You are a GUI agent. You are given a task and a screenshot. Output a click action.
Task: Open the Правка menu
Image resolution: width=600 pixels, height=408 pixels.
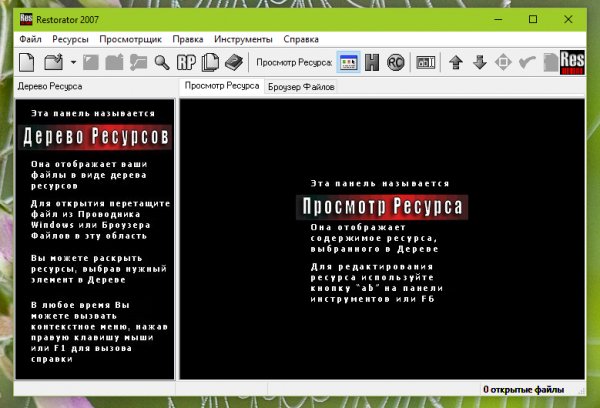pyautogui.click(x=188, y=39)
